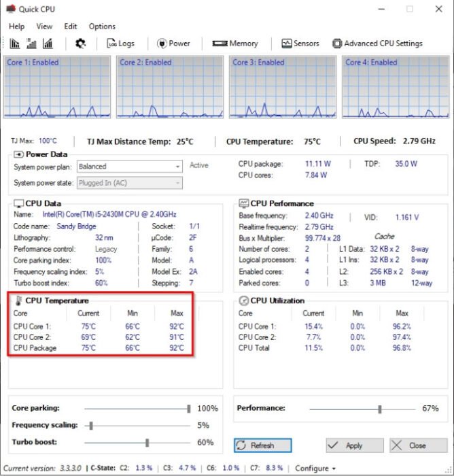Open the Edit menu

pyautogui.click(x=71, y=27)
